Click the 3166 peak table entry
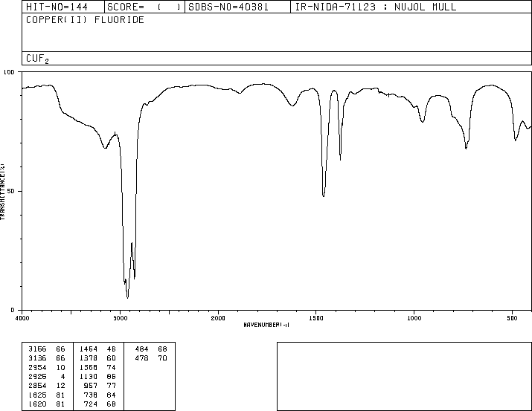The height and width of the screenshot is (411, 532). tap(37, 349)
